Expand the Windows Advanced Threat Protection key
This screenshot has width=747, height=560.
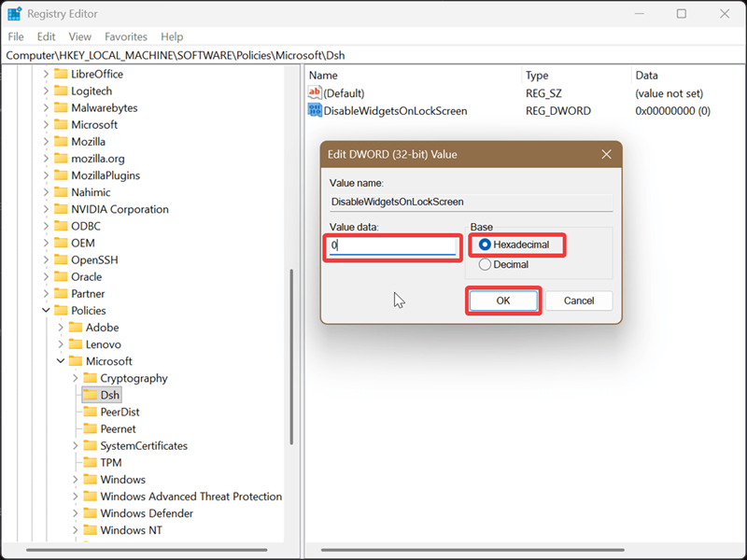(76, 497)
